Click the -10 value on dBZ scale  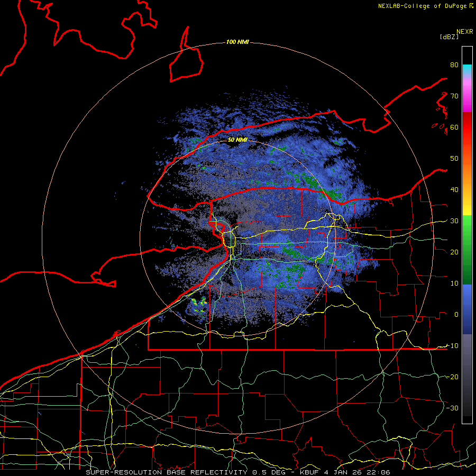(x=452, y=346)
